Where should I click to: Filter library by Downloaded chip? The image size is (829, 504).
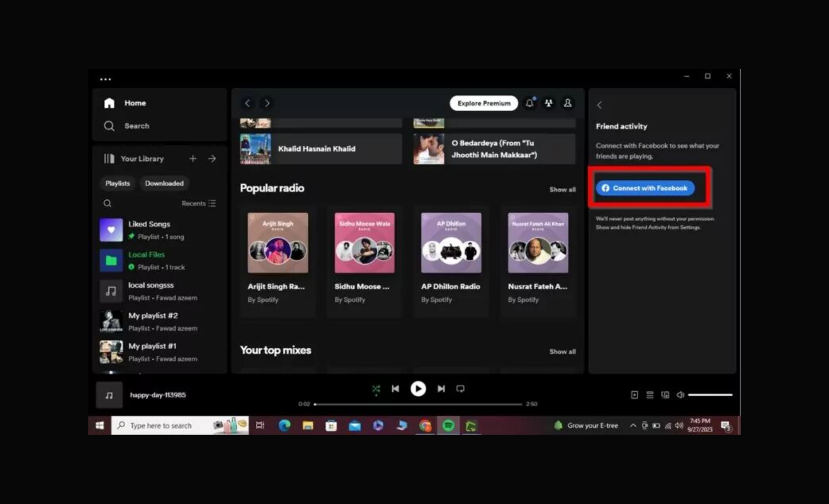164,183
